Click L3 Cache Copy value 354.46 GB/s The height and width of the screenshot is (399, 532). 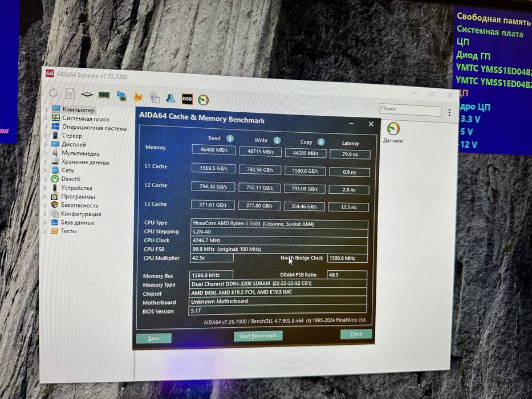pos(304,206)
